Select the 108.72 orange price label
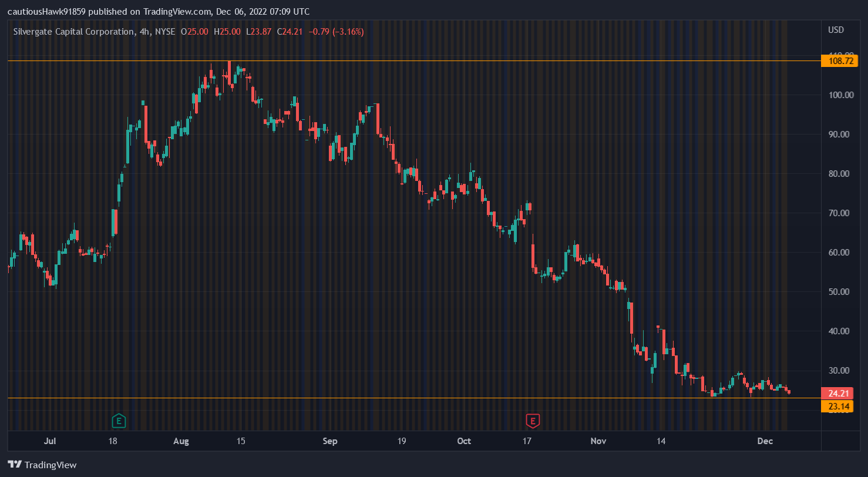Image resolution: width=868 pixels, height=477 pixels. [x=840, y=61]
